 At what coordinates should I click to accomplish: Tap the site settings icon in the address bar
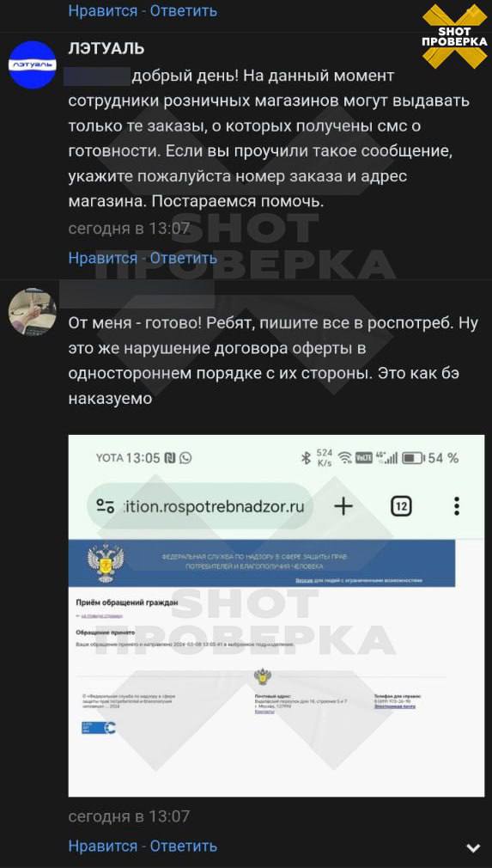tap(105, 506)
